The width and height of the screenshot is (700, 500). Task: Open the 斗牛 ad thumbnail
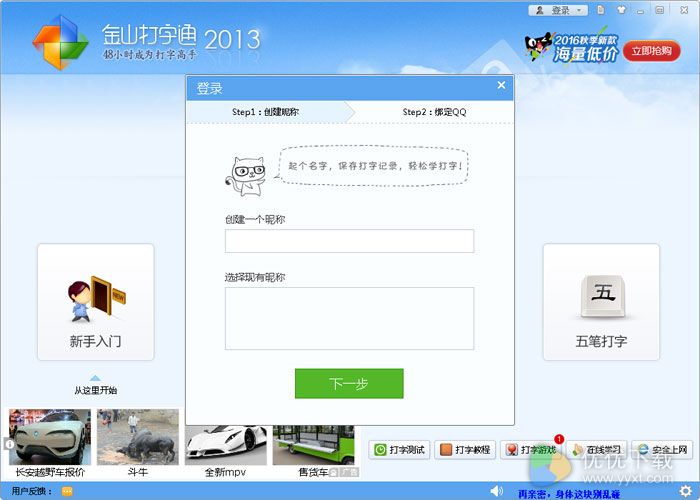coord(138,437)
